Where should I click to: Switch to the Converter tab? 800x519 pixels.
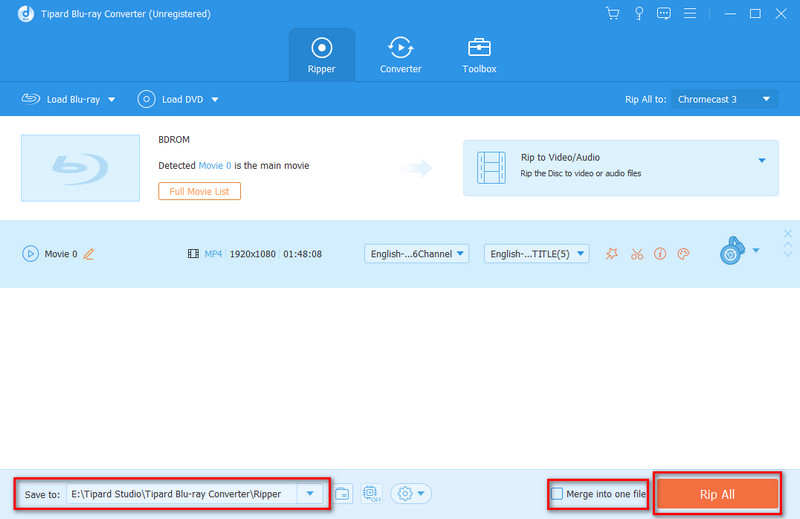[401, 55]
